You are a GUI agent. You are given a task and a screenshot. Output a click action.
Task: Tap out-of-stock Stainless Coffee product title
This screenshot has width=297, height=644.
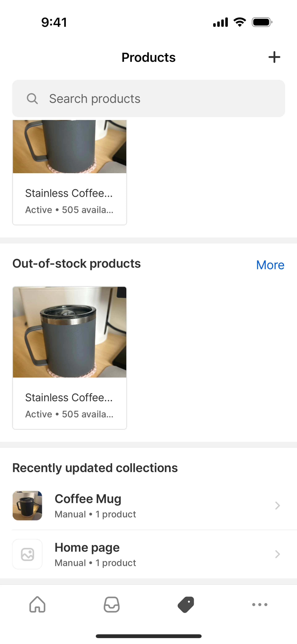[x=69, y=398]
